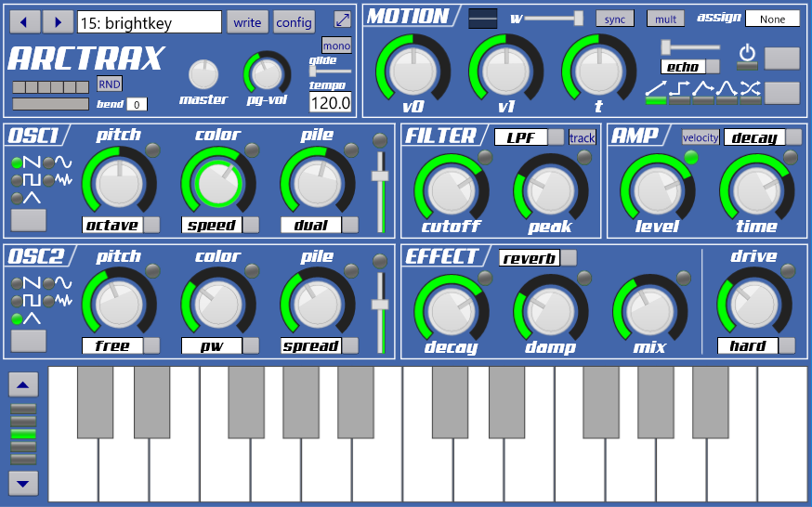The width and height of the screenshot is (812, 507).
Task: Choose the linear ramp motion shape
Action: pos(656,93)
